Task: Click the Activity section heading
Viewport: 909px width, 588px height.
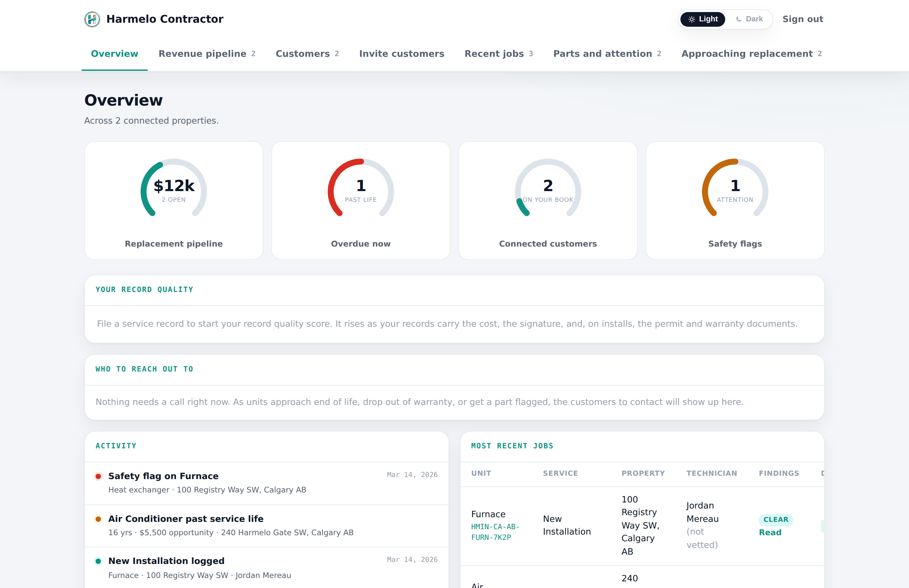Action: point(116,446)
